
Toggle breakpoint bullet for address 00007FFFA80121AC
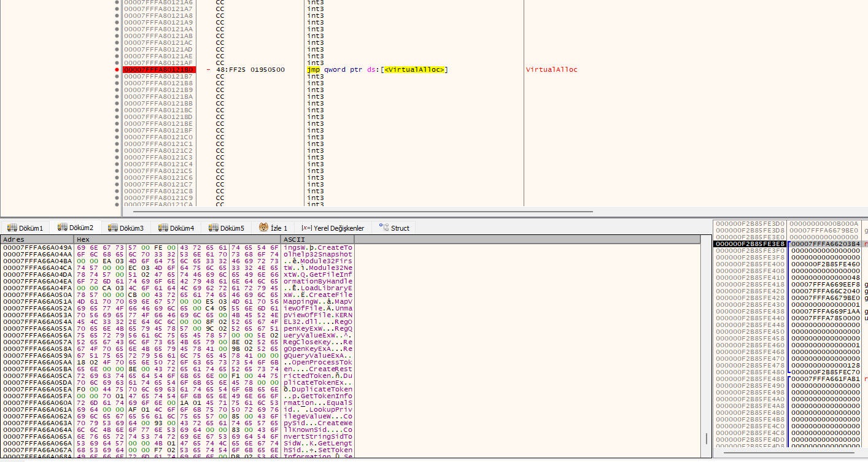pyautogui.click(x=117, y=43)
